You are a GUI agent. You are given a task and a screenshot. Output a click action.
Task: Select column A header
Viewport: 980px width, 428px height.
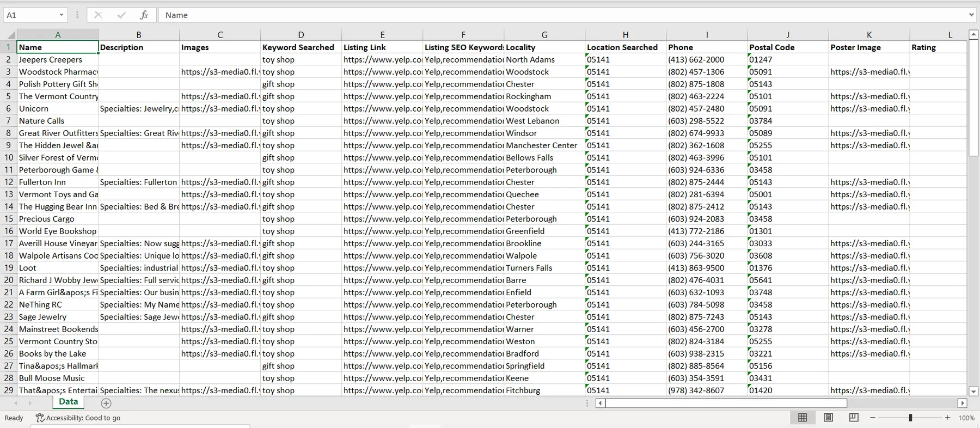pos(58,35)
